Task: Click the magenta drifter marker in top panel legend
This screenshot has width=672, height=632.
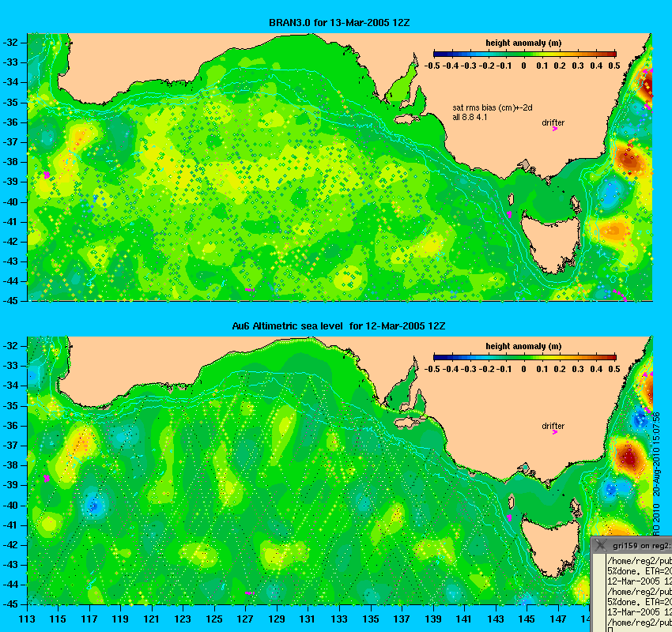Action: pos(554,129)
